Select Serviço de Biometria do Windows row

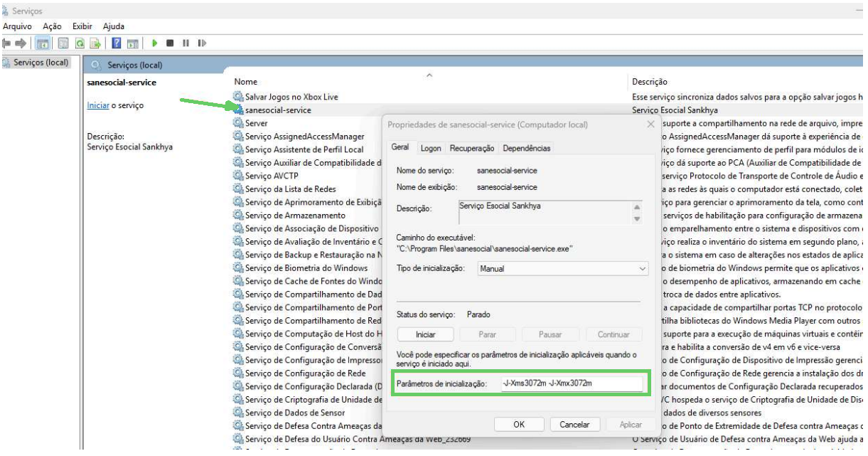click(306, 267)
